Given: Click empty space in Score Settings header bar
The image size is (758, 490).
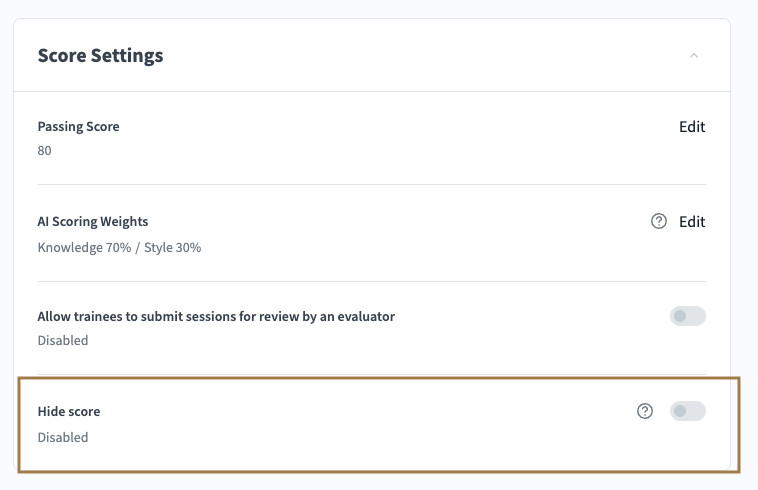Looking at the screenshot, I should 420,56.
